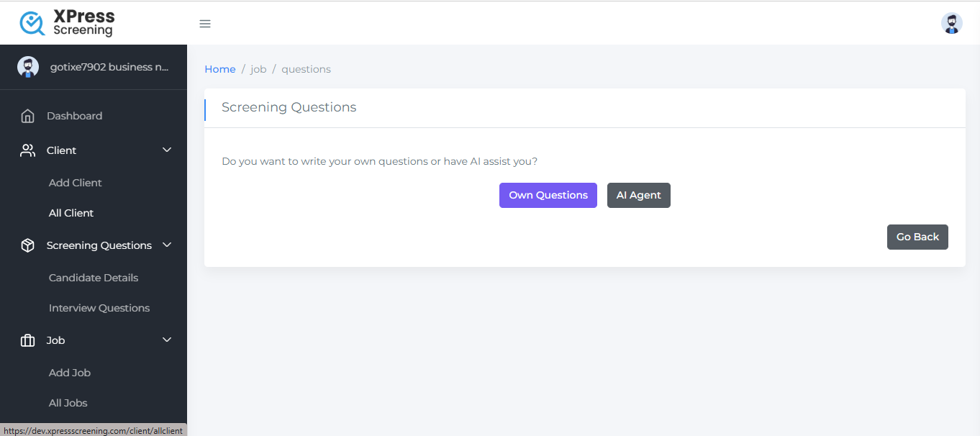Image resolution: width=980 pixels, height=436 pixels.
Task: Collapse the Job section chevron
Action: coord(167,340)
